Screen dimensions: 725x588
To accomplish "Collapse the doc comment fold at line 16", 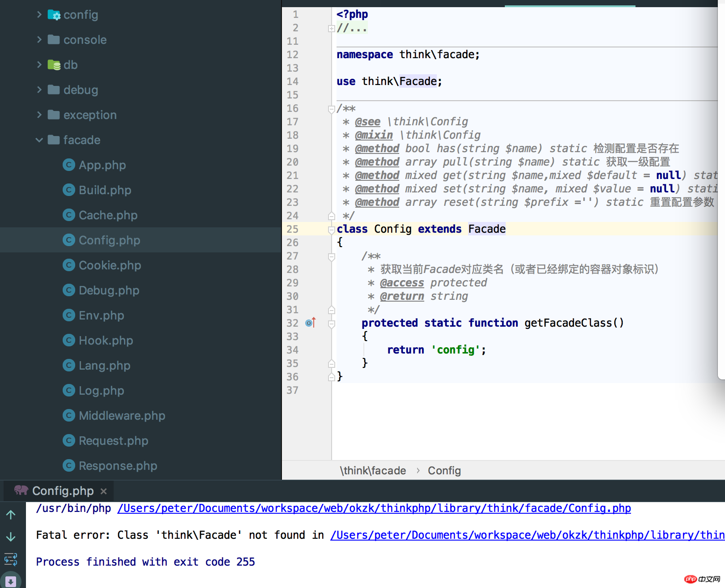I will (x=331, y=109).
